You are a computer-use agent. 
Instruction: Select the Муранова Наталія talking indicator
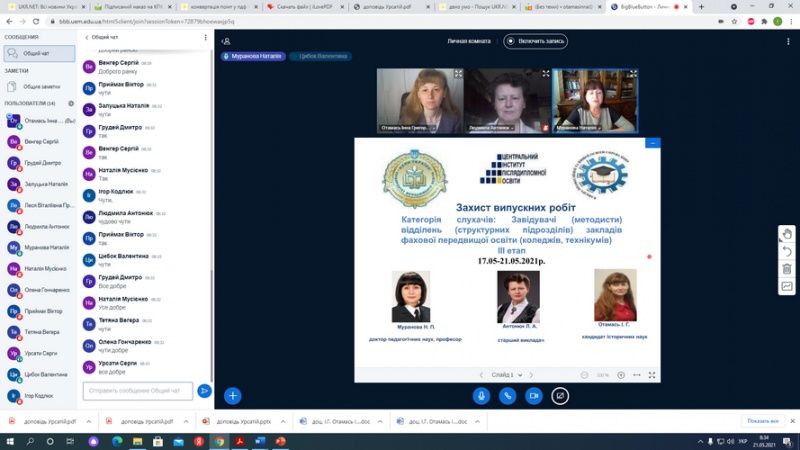coord(253,56)
